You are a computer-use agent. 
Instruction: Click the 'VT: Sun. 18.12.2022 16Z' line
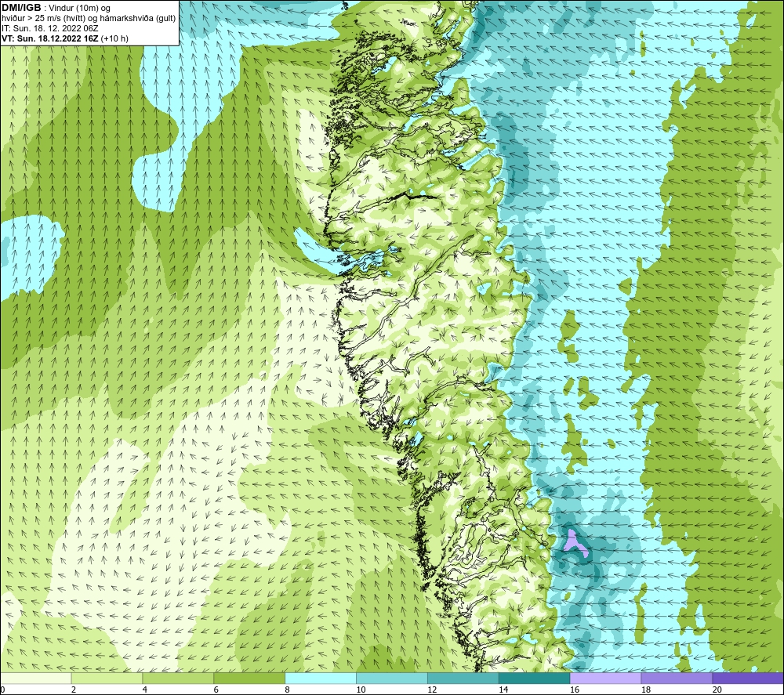click(x=49, y=38)
